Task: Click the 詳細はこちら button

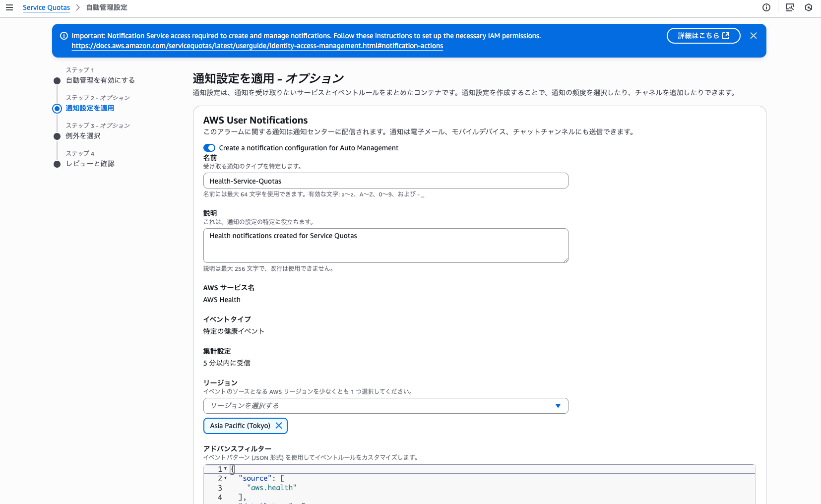Action: (x=703, y=36)
